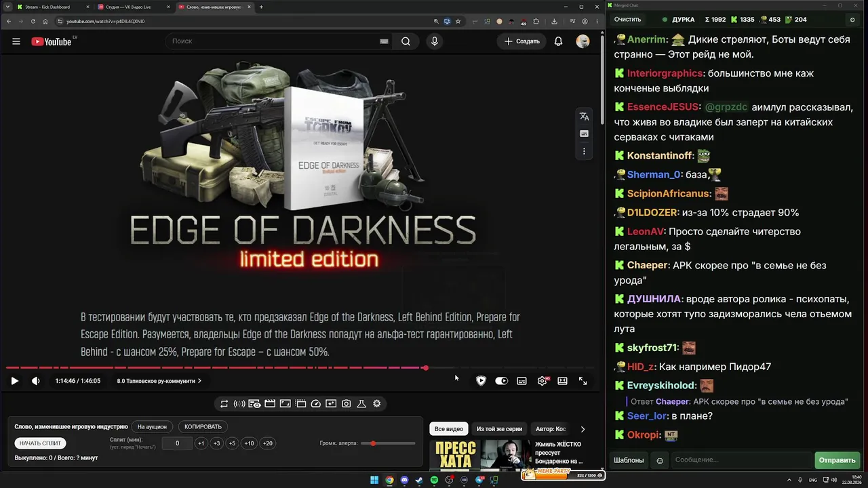868x488 pixels.
Task: Click the loop icon in extension toolbar
Action: pyautogui.click(x=224, y=404)
